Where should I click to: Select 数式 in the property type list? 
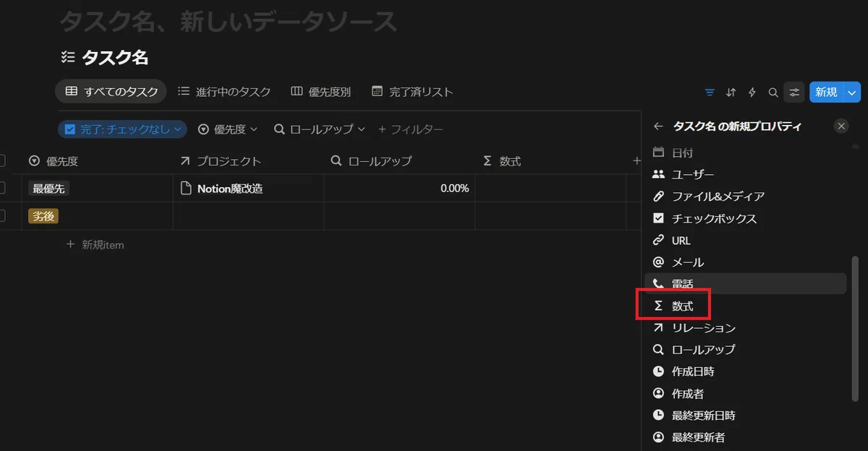pyautogui.click(x=745, y=306)
